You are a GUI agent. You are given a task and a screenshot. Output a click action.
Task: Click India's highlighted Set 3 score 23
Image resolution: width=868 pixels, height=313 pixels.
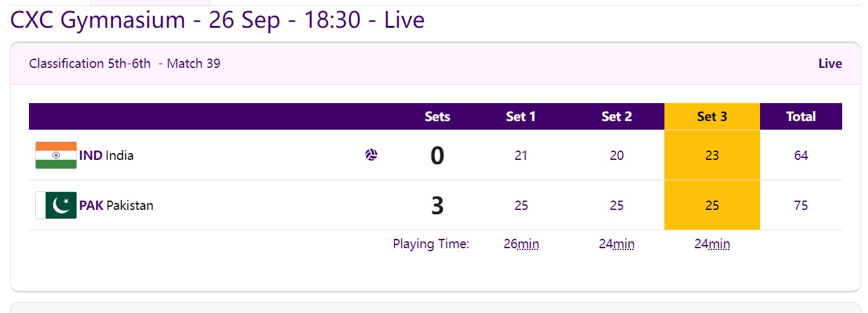coord(712,156)
